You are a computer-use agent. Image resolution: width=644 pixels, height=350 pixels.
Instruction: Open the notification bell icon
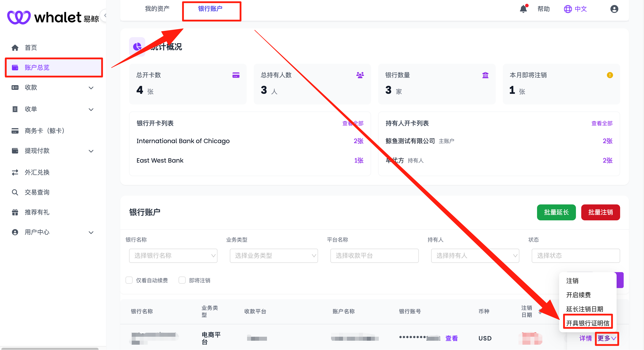tap(523, 9)
